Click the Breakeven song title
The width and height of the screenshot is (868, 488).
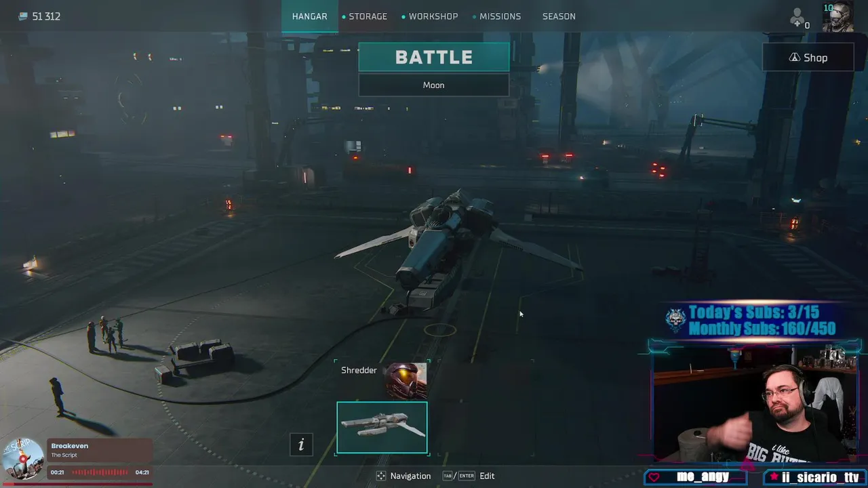(x=70, y=446)
